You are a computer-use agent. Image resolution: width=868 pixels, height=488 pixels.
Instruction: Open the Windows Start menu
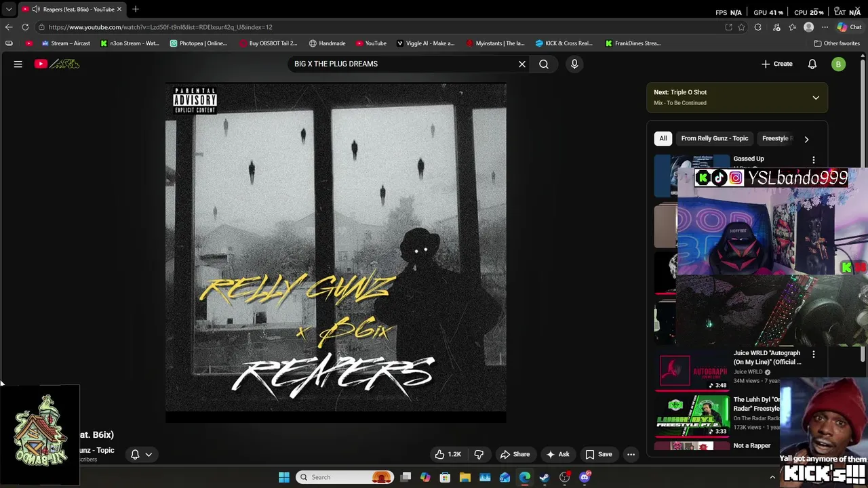click(284, 477)
